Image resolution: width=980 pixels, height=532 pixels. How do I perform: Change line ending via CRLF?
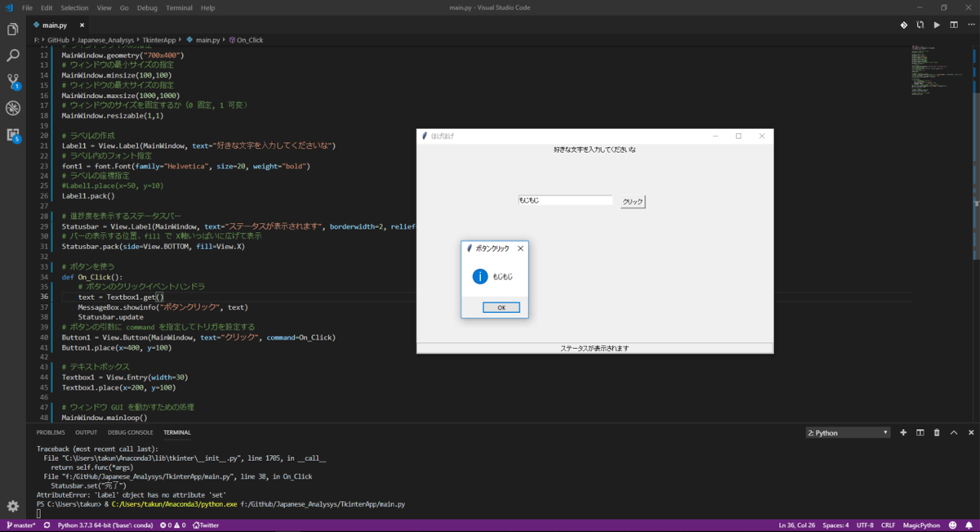pyautogui.click(x=888, y=525)
